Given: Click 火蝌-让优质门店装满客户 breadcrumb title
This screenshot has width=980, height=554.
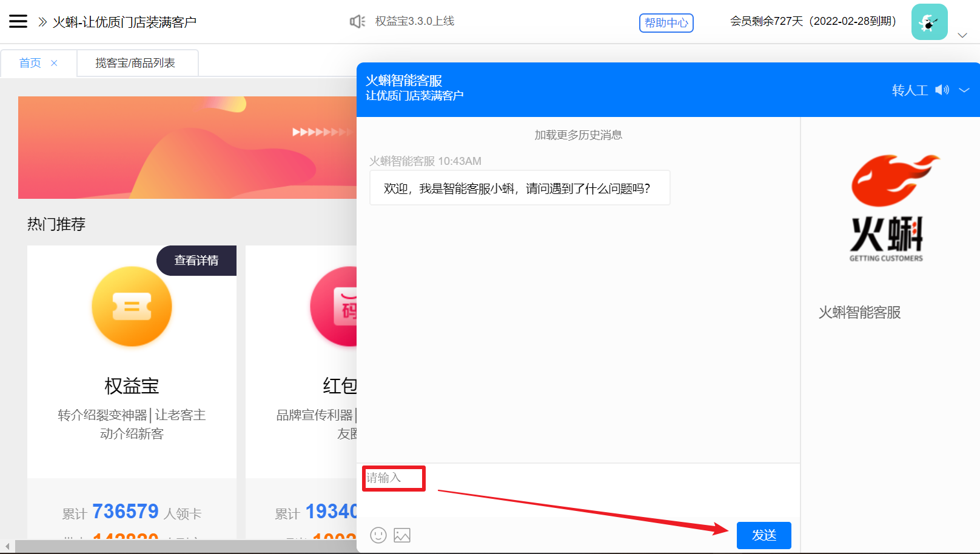Looking at the screenshot, I should [x=124, y=22].
